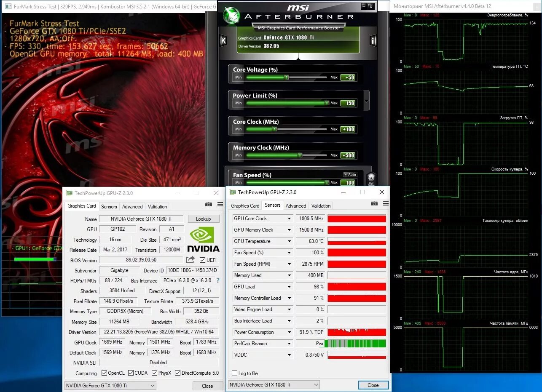Open the GPU selector in the GPU-Z Sensors window
This screenshot has height=392, width=542.
tap(274, 384)
